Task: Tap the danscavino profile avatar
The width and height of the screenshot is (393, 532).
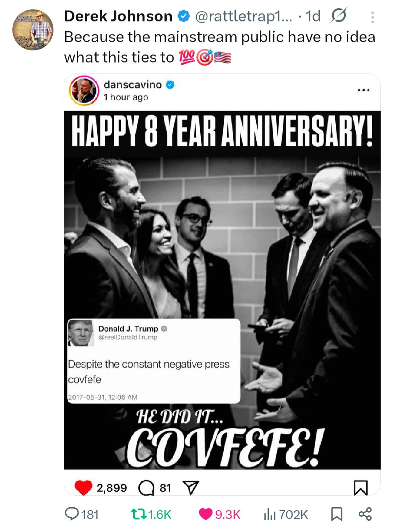Action: tap(84, 91)
